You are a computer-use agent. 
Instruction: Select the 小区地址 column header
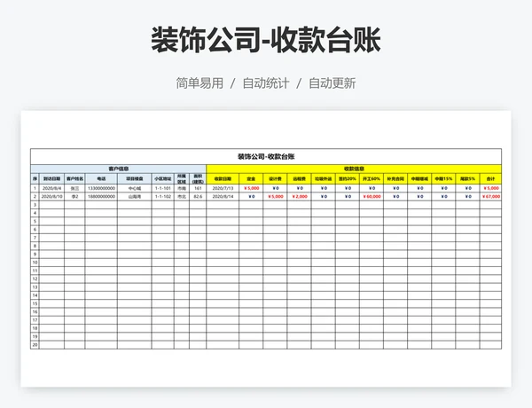click(x=163, y=178)
